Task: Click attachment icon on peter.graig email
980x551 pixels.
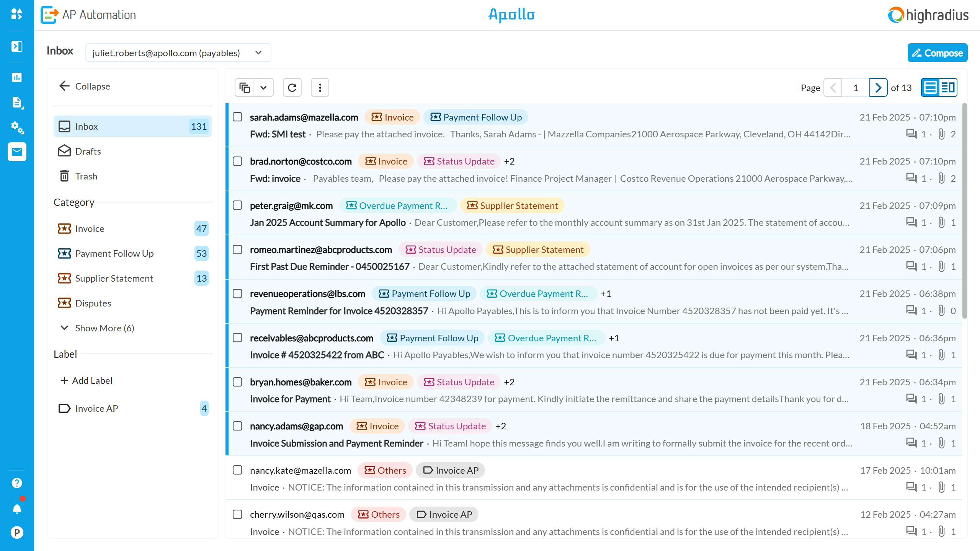Action: click(x=942, y=223)
